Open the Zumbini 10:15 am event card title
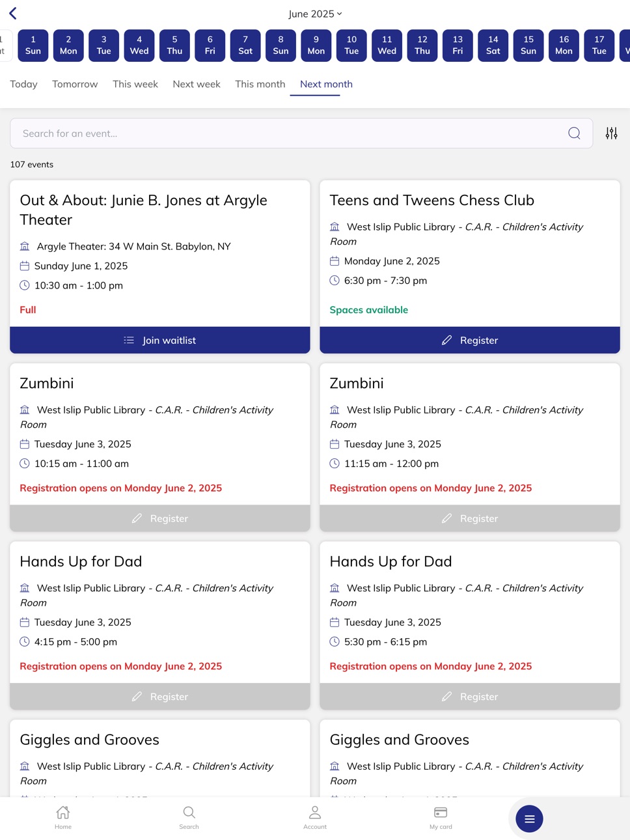The width and height of the screenshot is (630, 840). [x=47, y=384]
